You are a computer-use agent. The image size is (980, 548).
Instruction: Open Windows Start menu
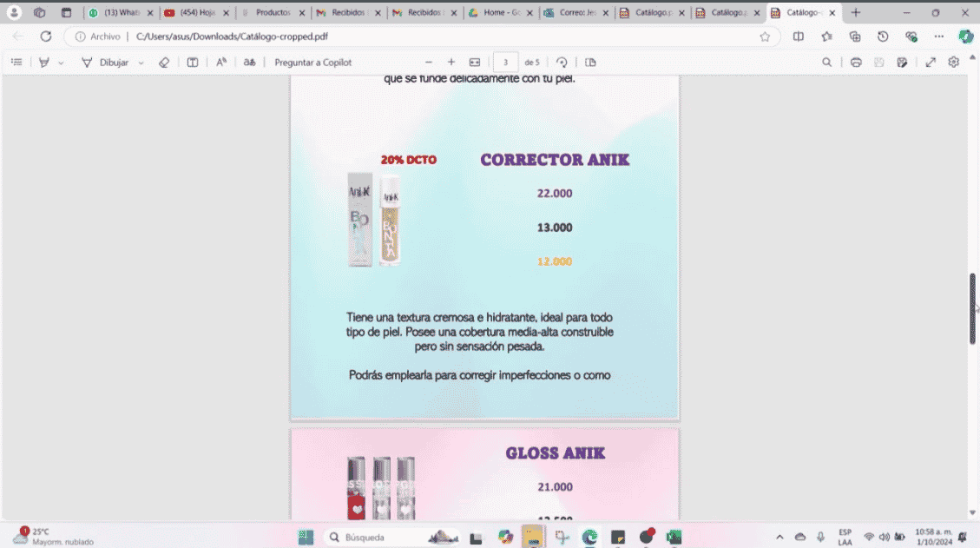click(306, 538)
